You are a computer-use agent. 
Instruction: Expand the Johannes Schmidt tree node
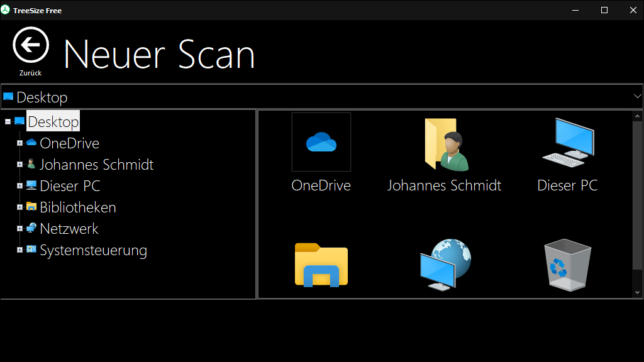click(x=19, y=165)
